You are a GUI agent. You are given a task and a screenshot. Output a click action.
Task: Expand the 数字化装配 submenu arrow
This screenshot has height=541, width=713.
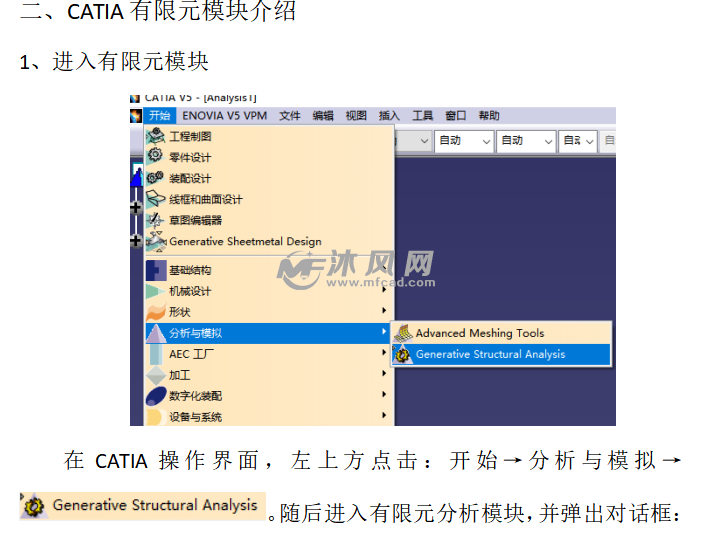384,394
